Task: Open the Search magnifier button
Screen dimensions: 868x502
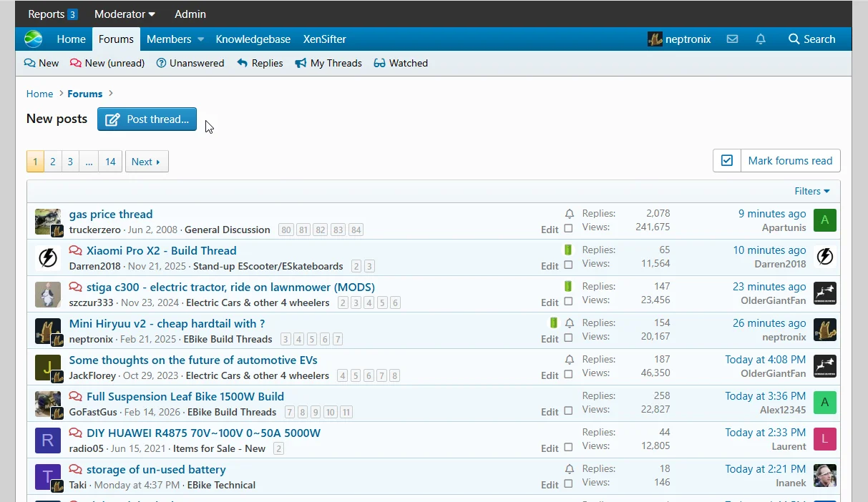Action: coord(811,39)
